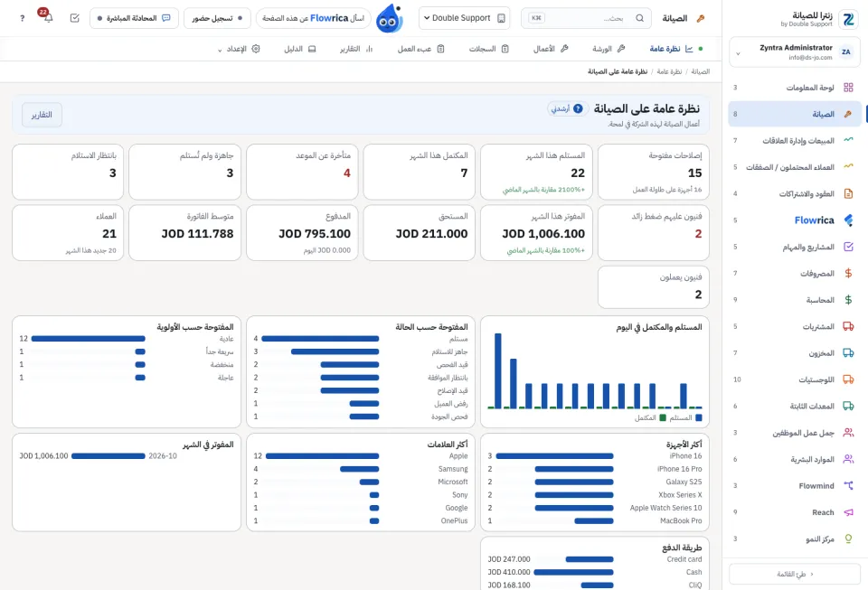868x590 pixels.
Task: Click the sales trend icon for المبيعات وإدارة العلاقات
Action: point(848,140)
